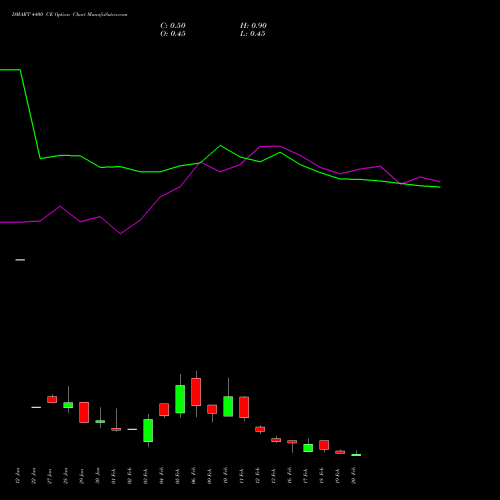Click the purple line's lowest dip point
The image size is (500, 500).
[120, 234]
